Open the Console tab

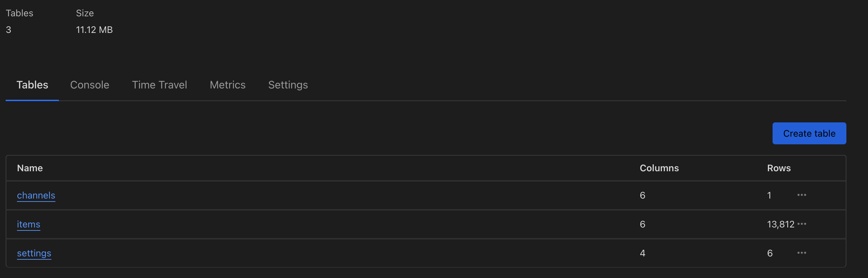pyautogui.click(x=90, y=85)
